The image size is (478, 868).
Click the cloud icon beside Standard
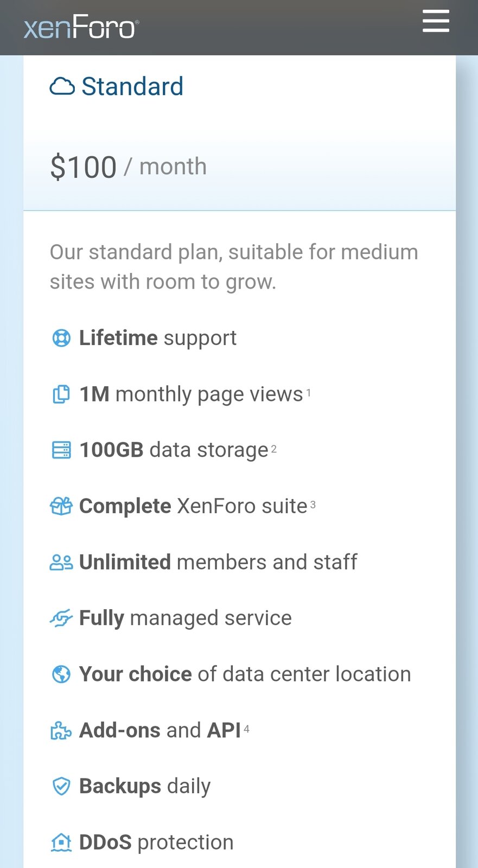tap(62, 87)
